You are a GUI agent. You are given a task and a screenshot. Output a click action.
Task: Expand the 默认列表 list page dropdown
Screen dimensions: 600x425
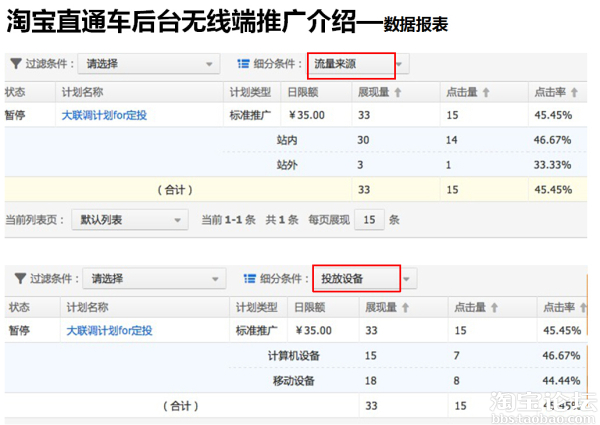point(130,220)
